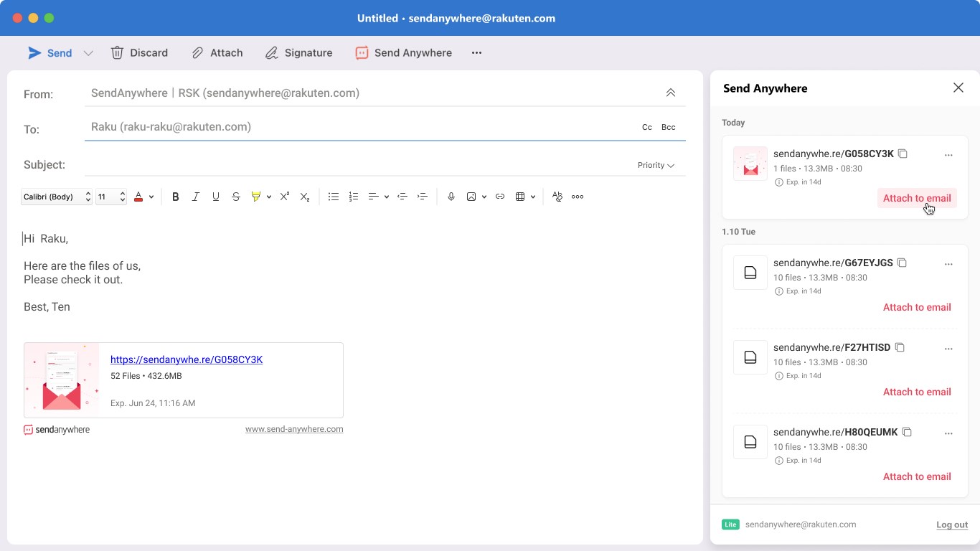Click the Cc link
This screenshot has height=551, width=980.
tap(647, 127)
